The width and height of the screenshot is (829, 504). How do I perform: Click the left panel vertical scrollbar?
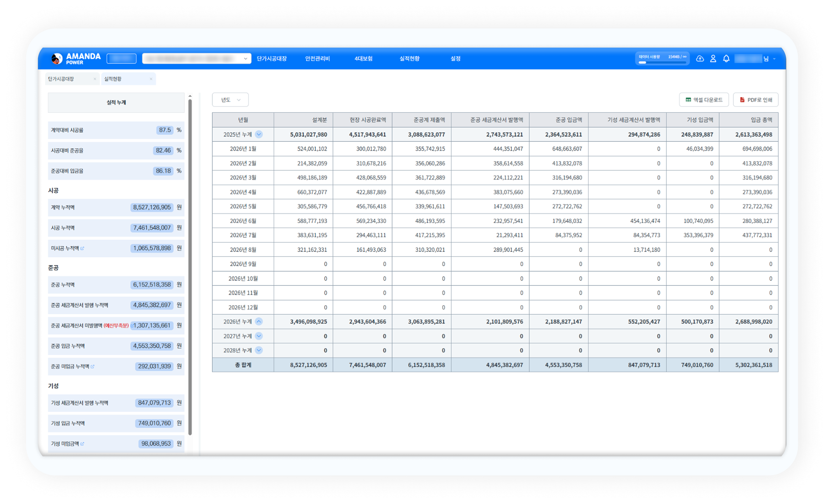(x=190, y=267)
